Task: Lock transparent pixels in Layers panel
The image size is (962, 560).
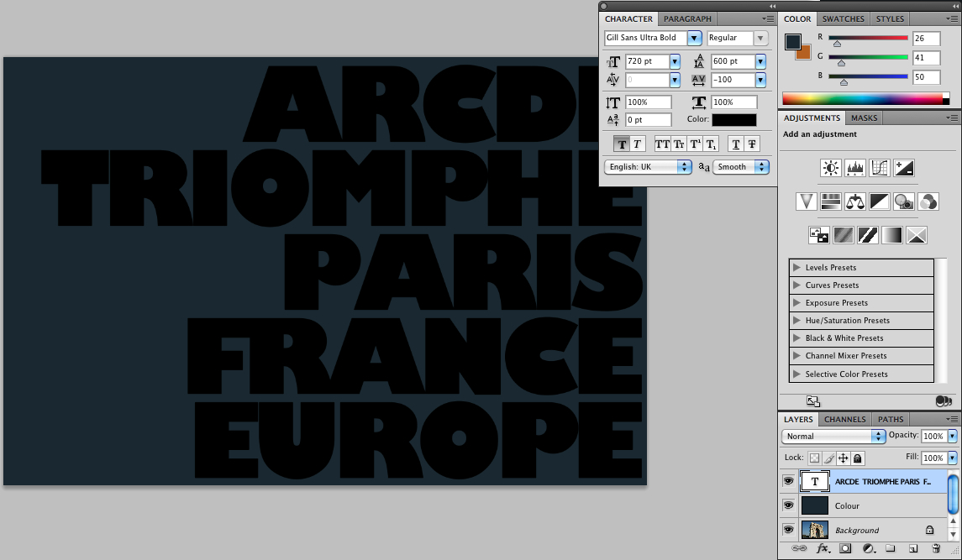Action: (814, 458)
